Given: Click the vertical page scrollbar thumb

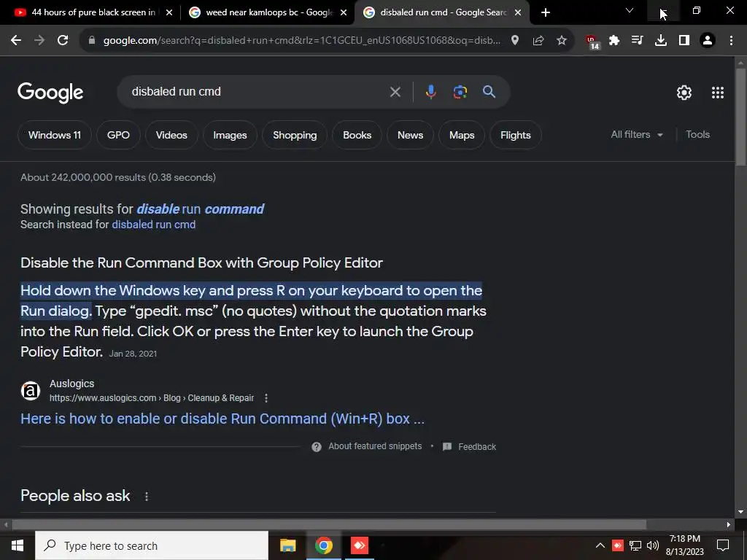Looking at the screenshot, I should [x=740, y=117].
